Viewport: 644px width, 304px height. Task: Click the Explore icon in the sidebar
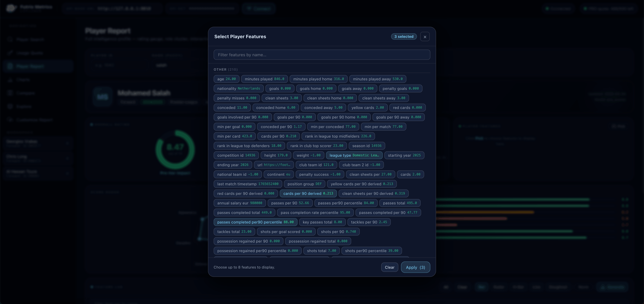[x=10, y=106]
